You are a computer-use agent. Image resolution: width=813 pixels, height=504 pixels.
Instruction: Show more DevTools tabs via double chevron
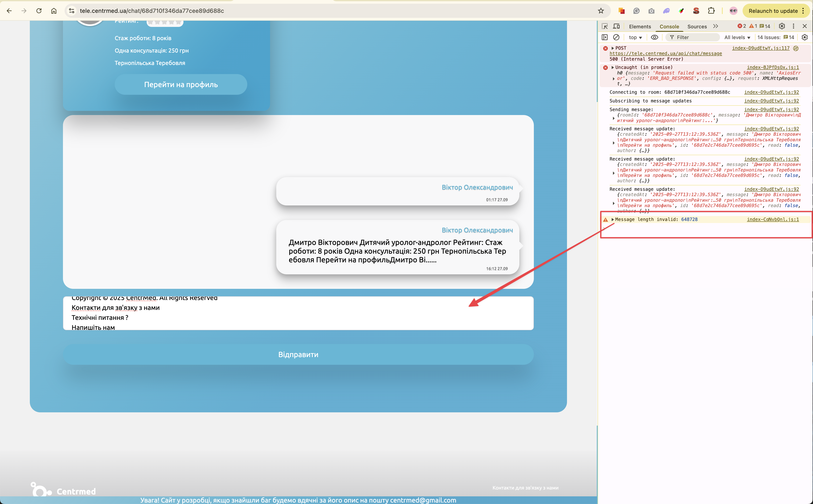[x=716, y=26]
